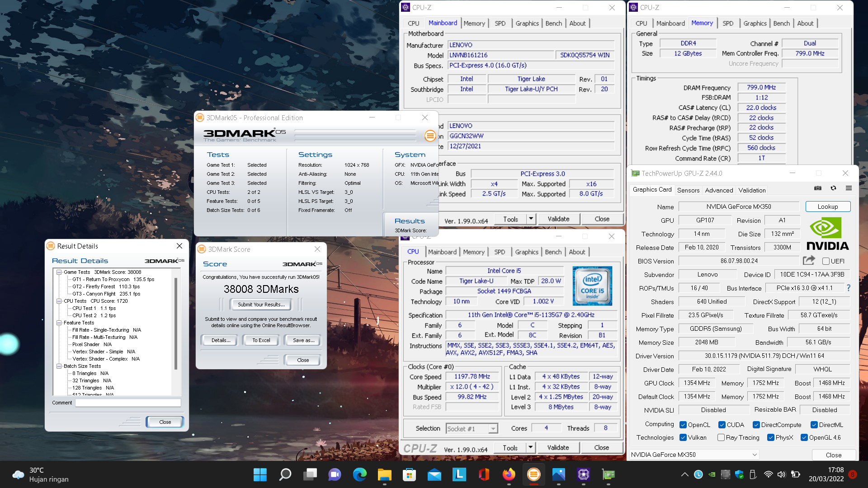Viewport: 868px width, 488px height.
Task: Toggle OpenGL 4.6 checkbox
Action: (804, 437)
